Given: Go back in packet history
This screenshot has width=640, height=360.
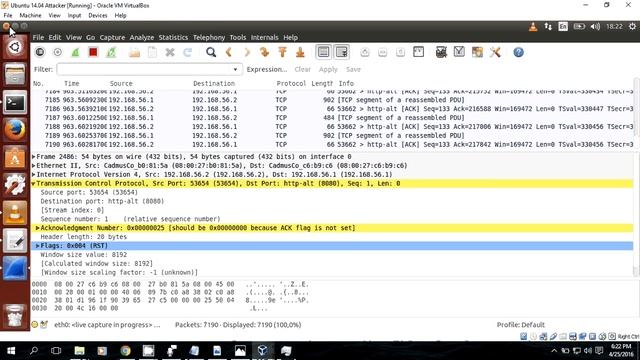Looking at the screenshot, I should pos(229,52).
